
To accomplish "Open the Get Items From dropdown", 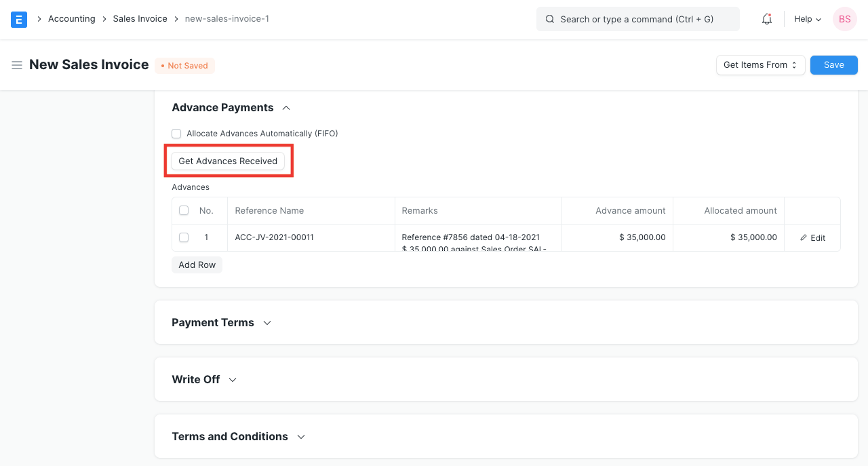I will (759, 64).
